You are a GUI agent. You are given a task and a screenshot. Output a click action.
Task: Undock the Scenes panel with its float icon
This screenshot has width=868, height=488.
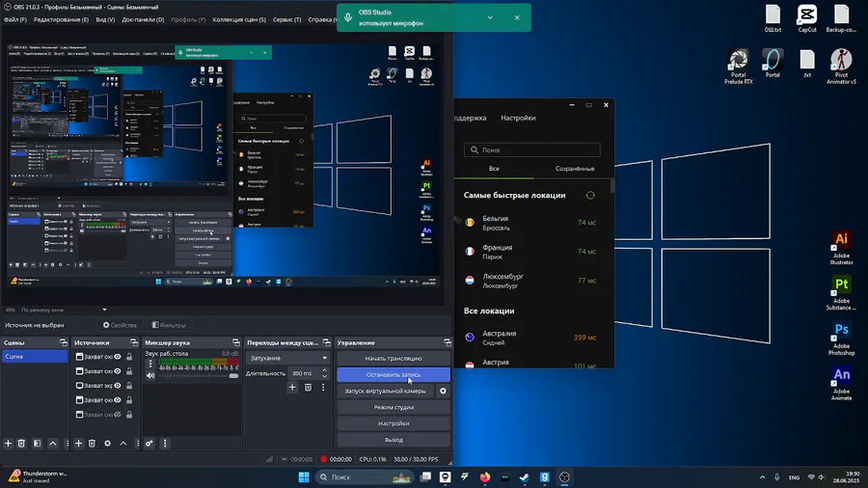pos(63,342)
